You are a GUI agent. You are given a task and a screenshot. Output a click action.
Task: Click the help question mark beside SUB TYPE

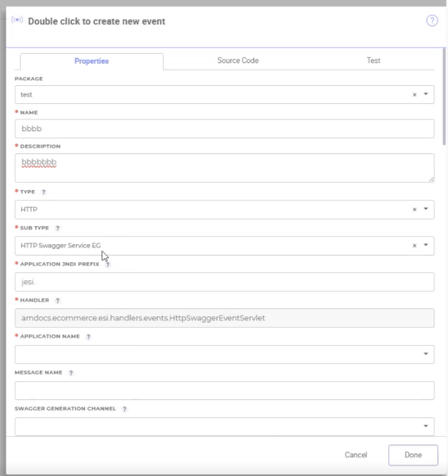click(x=58, y=228)
